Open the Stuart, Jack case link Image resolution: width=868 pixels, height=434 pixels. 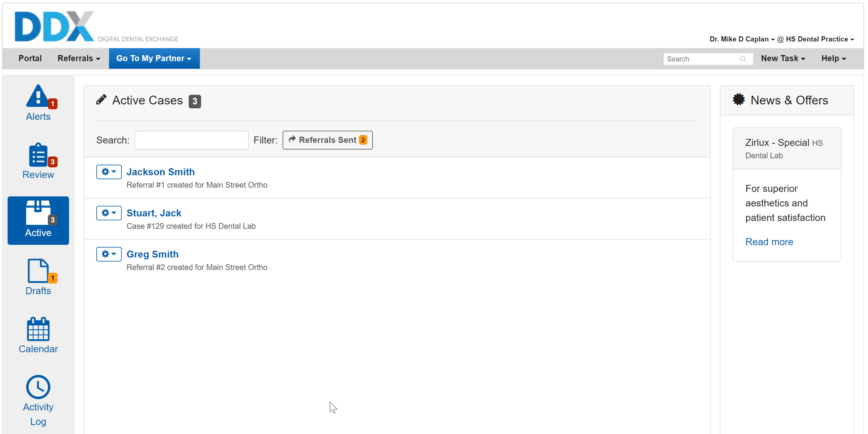pos(154,213)
